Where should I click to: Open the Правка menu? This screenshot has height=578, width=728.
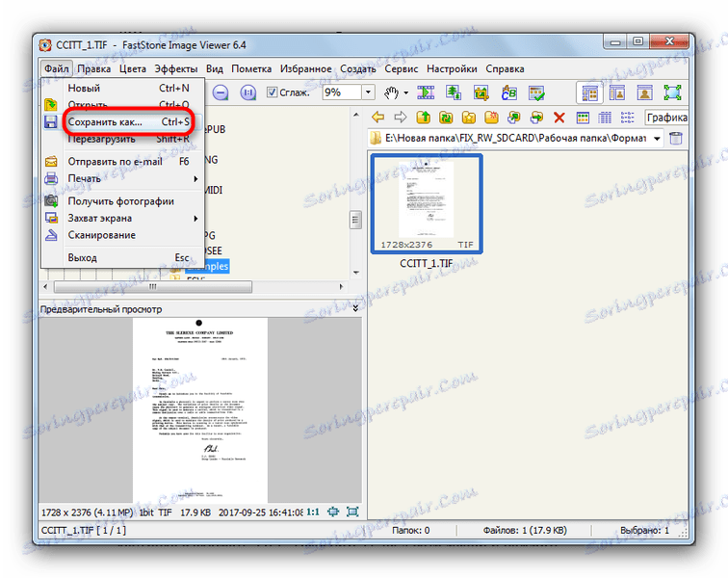(93, 68)
